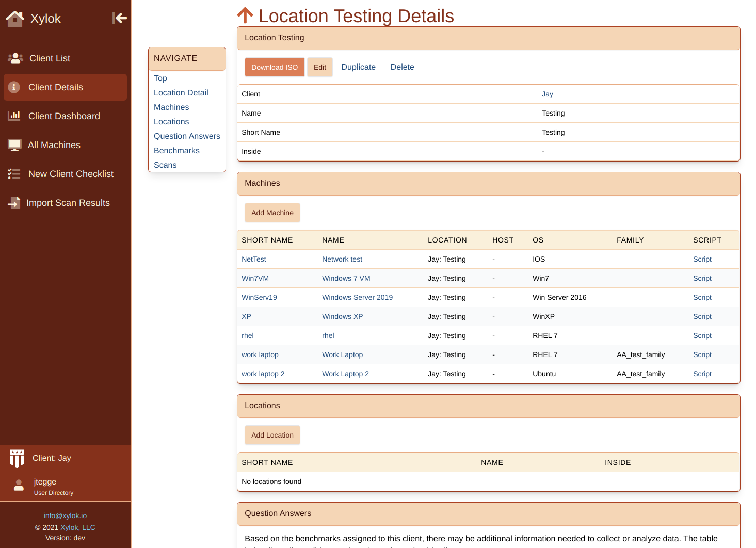Click the New Client Checklist icon

pos(14,174)
